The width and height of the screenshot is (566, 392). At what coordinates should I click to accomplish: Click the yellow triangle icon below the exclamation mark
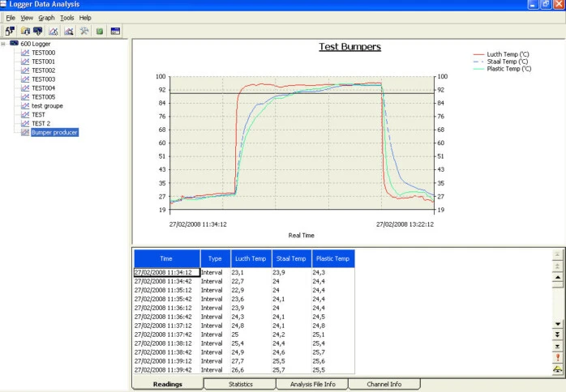coord(558,369)
